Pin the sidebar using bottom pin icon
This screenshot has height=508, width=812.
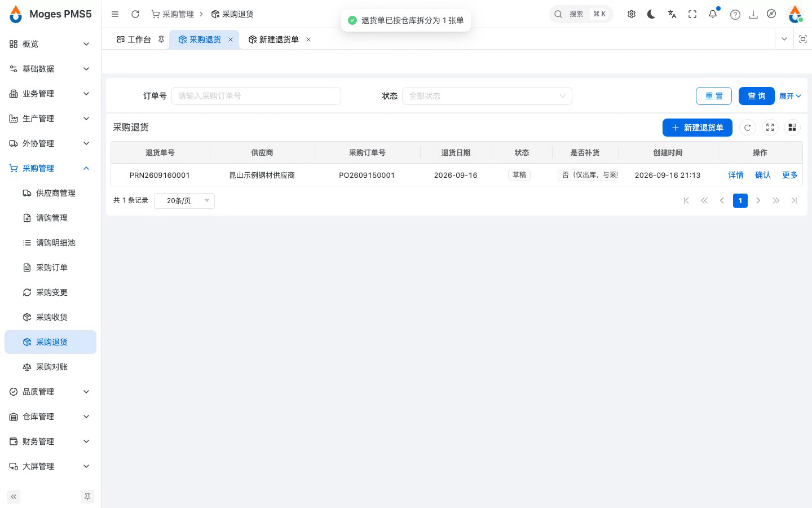point(87,497)
